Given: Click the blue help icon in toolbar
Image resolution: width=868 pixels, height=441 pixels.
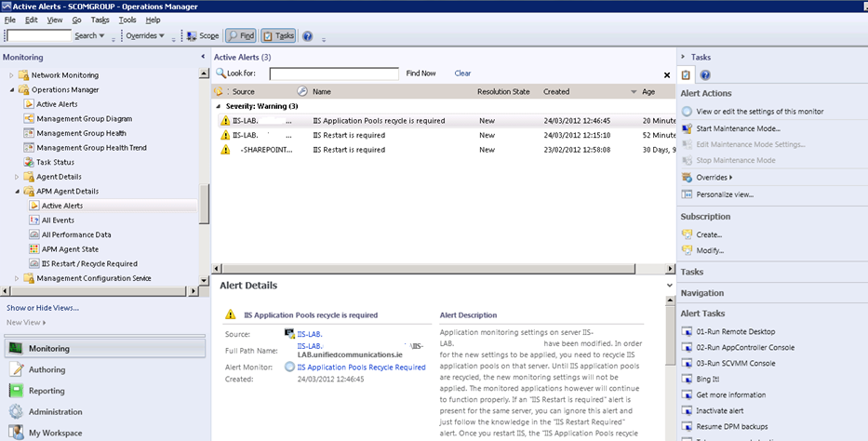Looking at the screenshot, I should [x=307, y=36].
